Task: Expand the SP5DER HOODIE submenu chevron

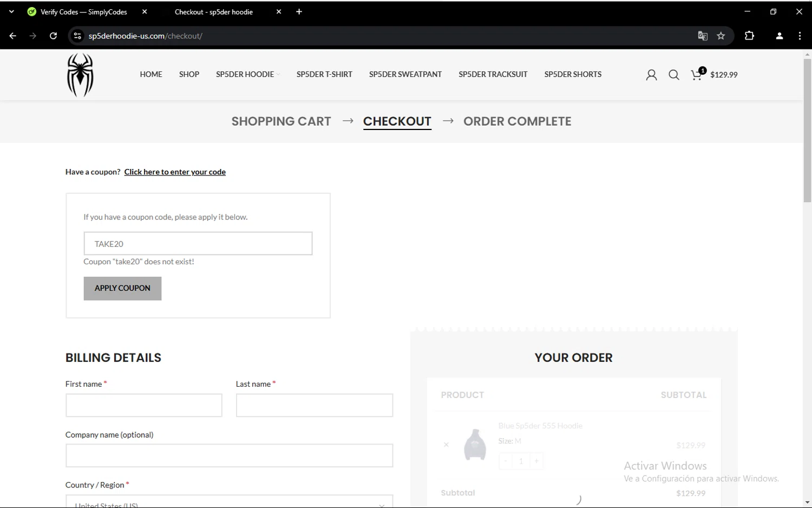Action: [x=278, y=75]
